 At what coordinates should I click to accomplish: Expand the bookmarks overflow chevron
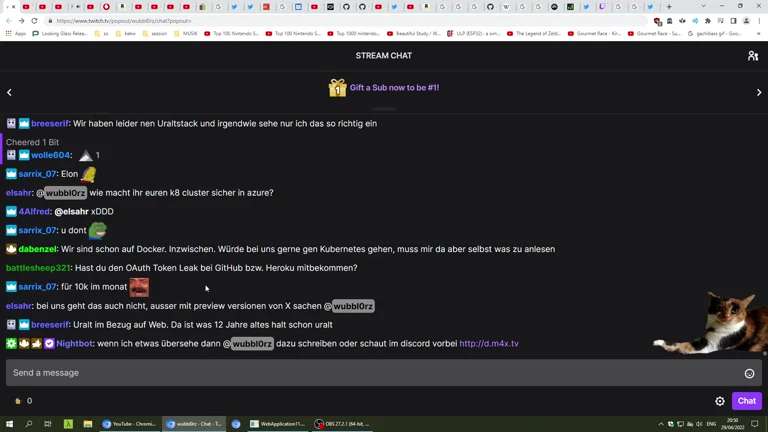(759, 34)
